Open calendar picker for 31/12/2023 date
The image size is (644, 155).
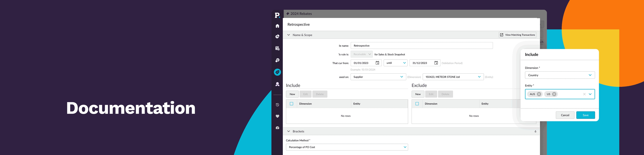point(436,63)
